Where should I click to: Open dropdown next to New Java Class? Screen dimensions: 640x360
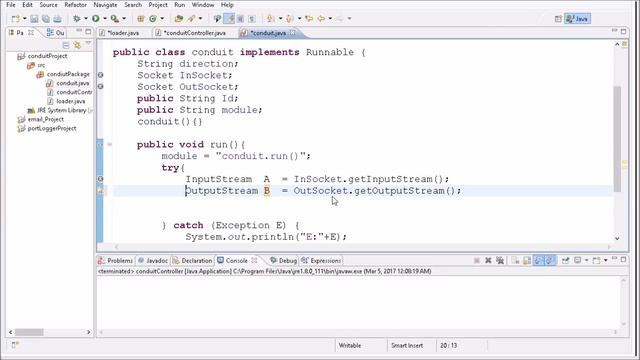pos(162,19)
